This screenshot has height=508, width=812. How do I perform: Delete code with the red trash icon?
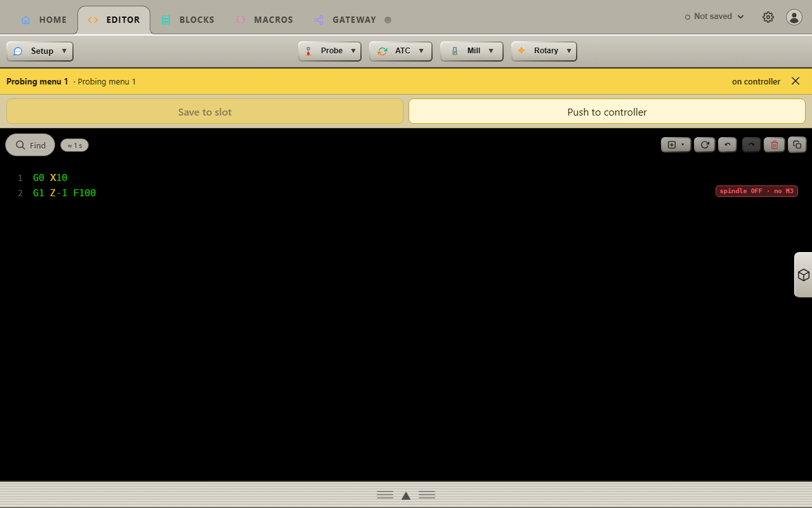pos(775,145)
